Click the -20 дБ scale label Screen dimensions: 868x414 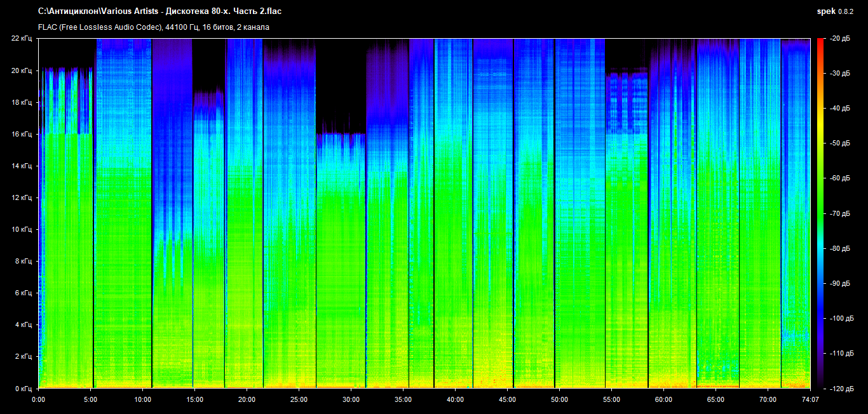click(839, 39)
